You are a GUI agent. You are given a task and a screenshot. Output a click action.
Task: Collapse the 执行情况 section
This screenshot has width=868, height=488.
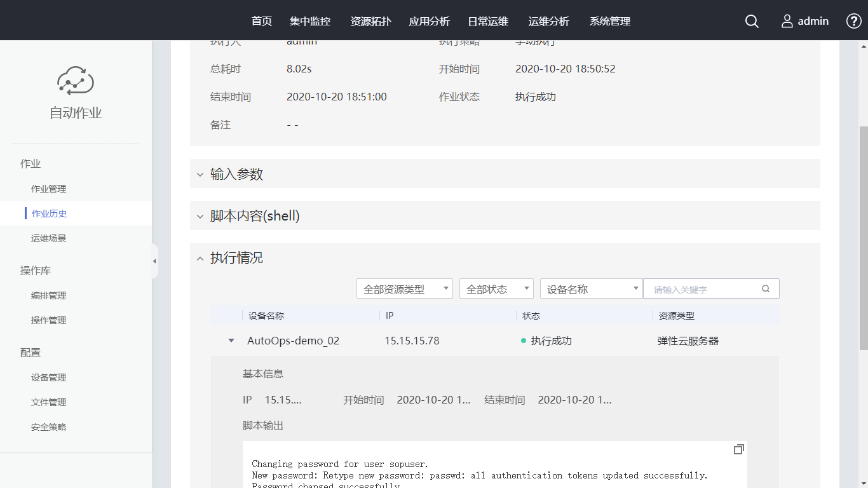[x=200, y=258]
